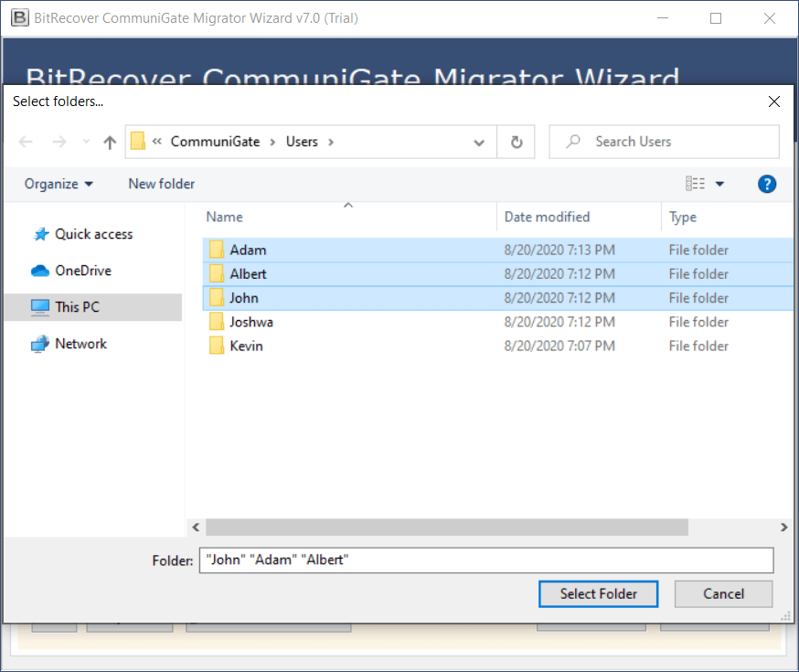Screen dimensions: 799x672
Task: Close the BitRecover wizard window
Action: [x=770, y=18]
